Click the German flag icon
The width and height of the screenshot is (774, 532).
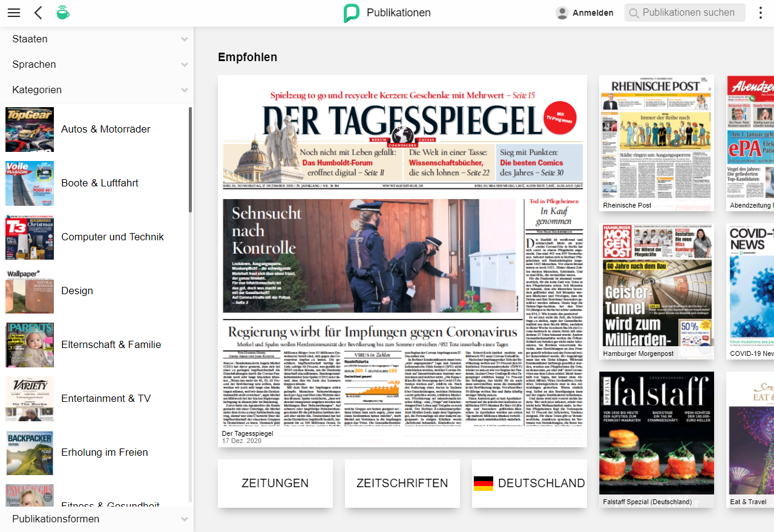click(x=483, y=483)
